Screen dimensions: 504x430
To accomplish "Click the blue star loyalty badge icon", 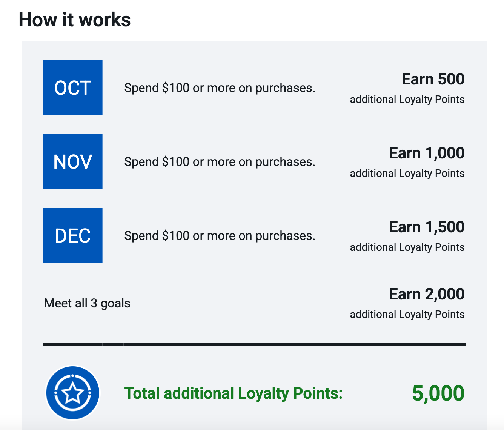I will (x=73, y=393).
